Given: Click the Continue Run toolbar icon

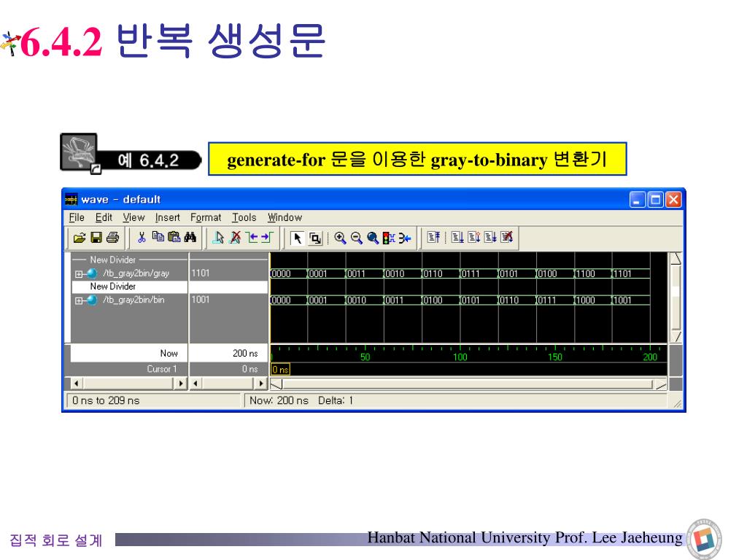Looking at the screenshot, I should click(x=473, y=237).
